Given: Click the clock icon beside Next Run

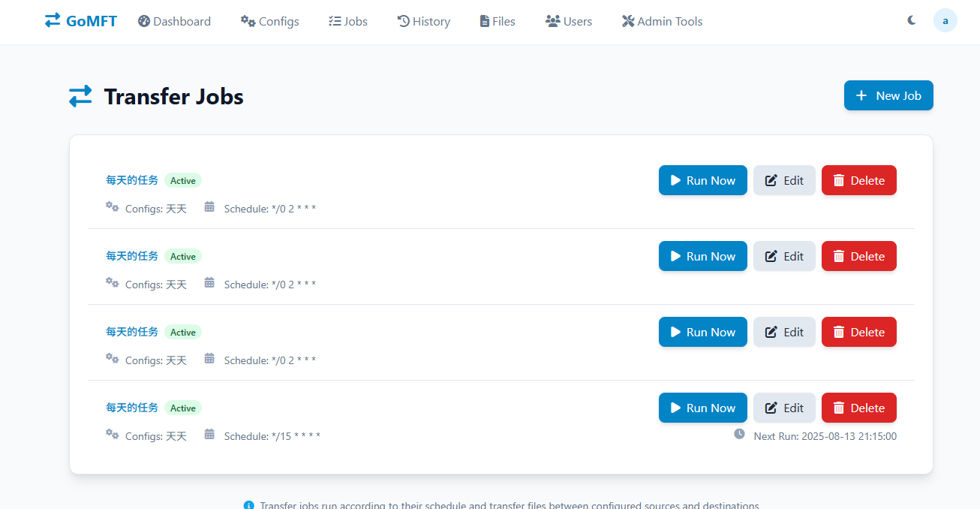Looking at the screenshot, I should coord(739,434).
